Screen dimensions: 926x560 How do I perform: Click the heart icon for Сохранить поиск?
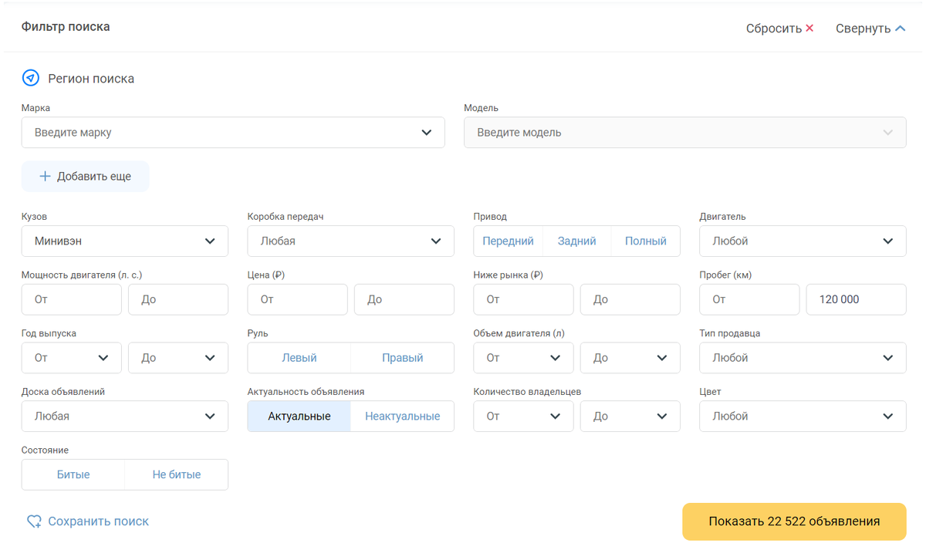34,521
